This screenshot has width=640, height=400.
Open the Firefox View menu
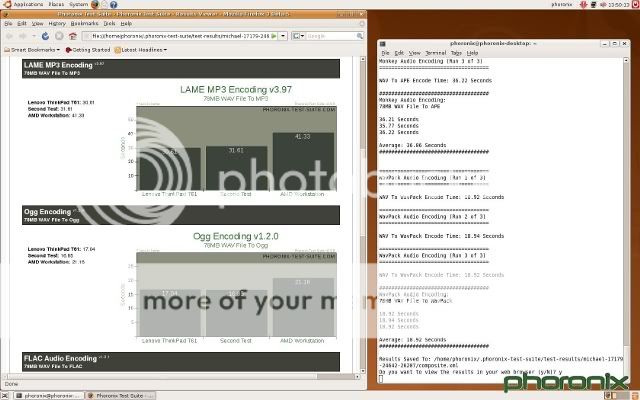click(x=37, y=24)
